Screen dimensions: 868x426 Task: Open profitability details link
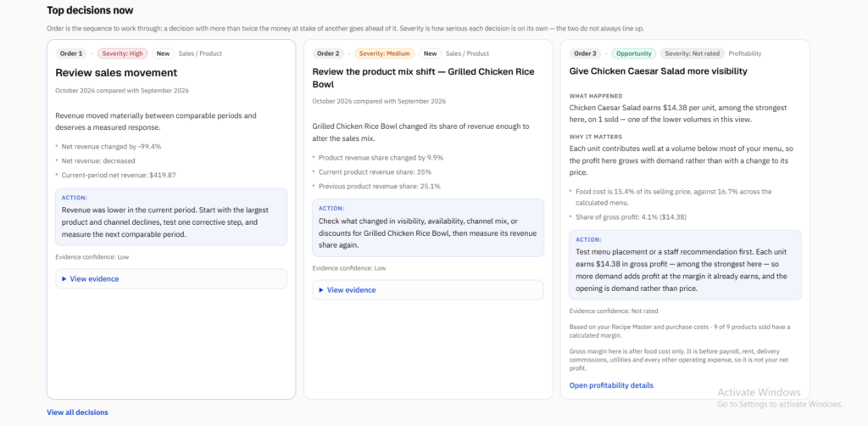coord(611,385)
